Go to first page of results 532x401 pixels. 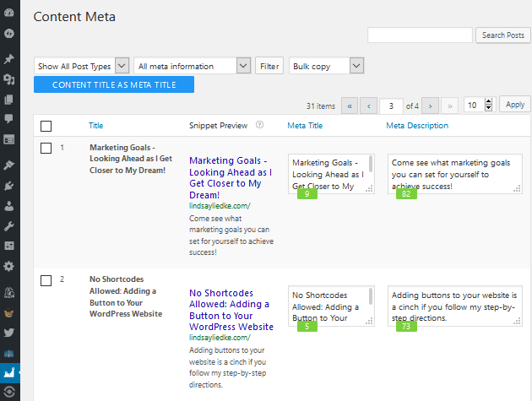[350, 106]
